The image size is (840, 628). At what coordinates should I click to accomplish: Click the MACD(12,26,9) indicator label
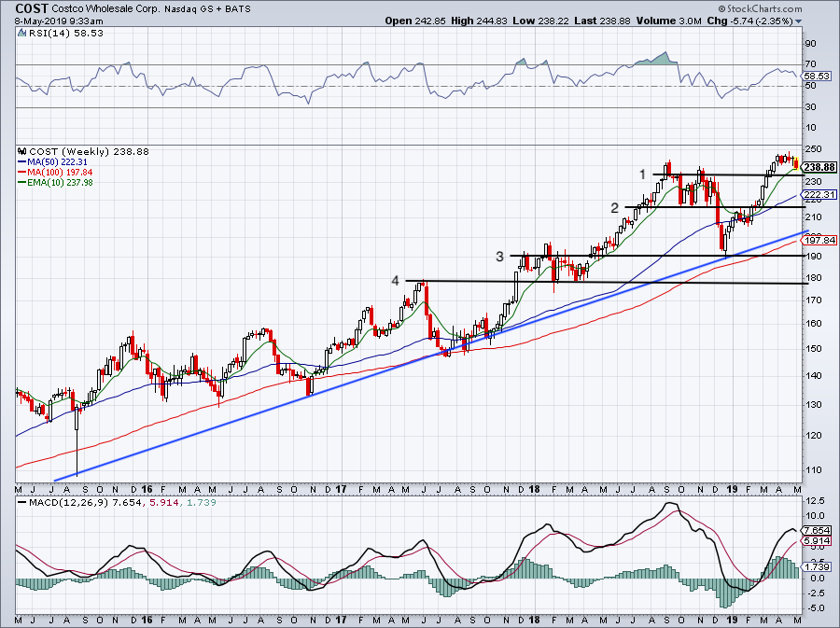pos(68,503)
